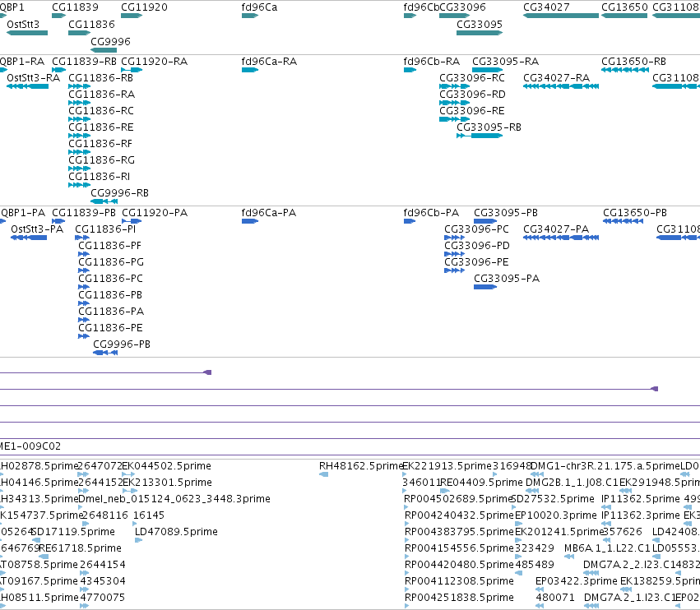Click protein CG13650-PB

(x=635, y=212)
